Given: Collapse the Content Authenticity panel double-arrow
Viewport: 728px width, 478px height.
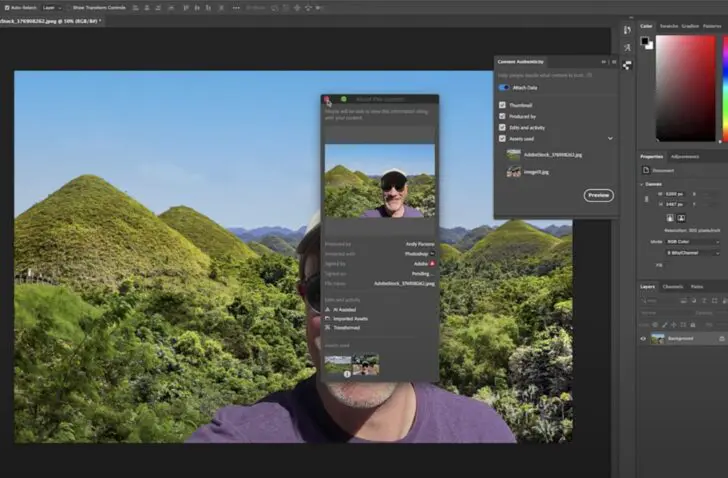Looking at the screenshot, I should 604,62.
